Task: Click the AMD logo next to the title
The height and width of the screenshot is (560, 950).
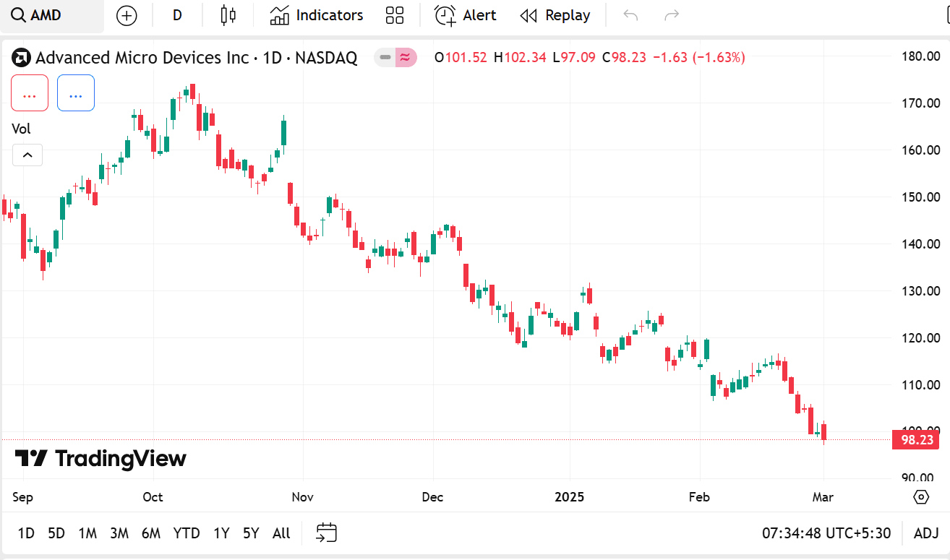Action: tap(22, 58)
